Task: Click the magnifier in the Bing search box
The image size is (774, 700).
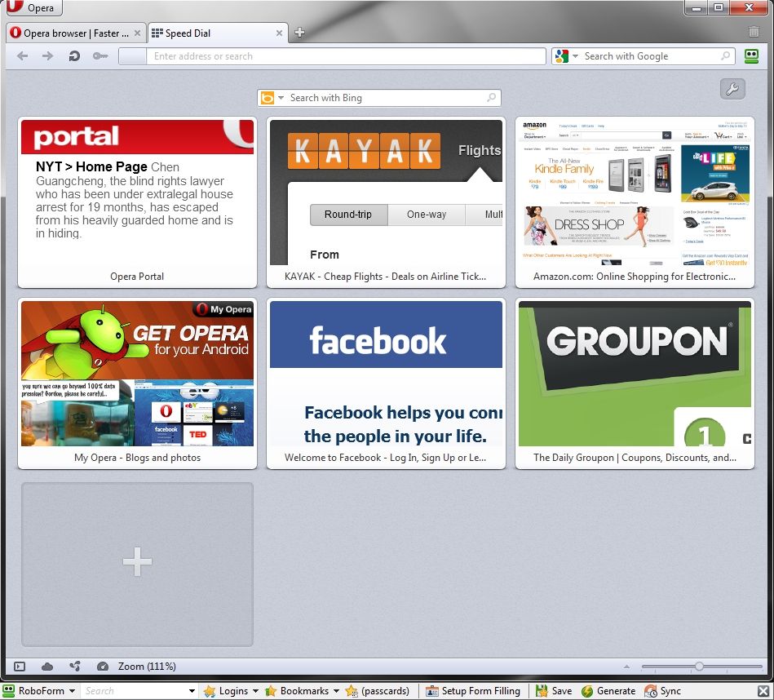Action: 491,98
